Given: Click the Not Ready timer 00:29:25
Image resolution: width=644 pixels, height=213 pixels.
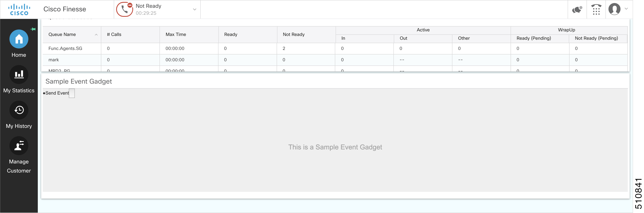Looking at the screenshot, I should point(146,13).
